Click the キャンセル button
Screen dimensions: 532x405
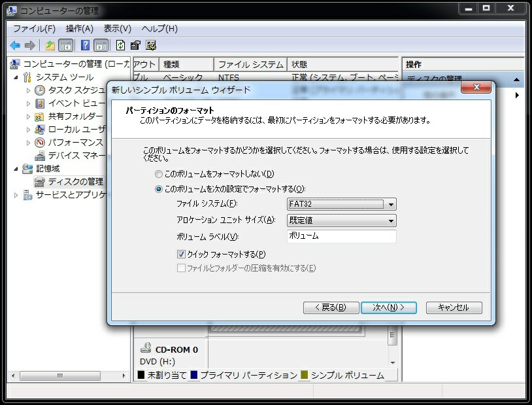pyautogui.click(x=454, y=308)
